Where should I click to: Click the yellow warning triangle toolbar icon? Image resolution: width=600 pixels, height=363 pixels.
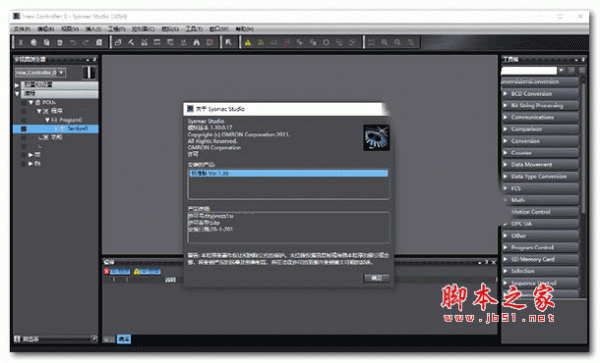pos(248,42)
